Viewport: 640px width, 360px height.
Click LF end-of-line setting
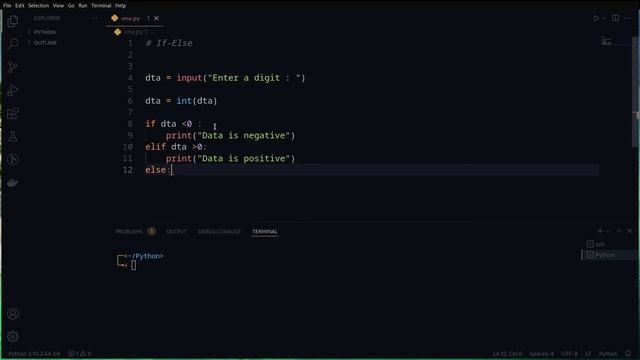click(x=588, y=353)
